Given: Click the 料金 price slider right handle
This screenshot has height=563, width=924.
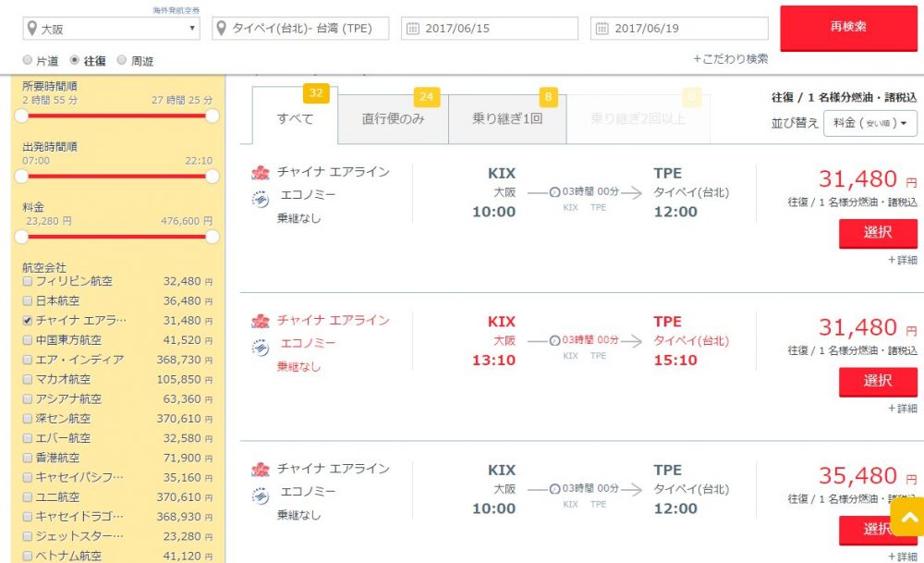Looking at the screenshot, I should pos(213,237).
